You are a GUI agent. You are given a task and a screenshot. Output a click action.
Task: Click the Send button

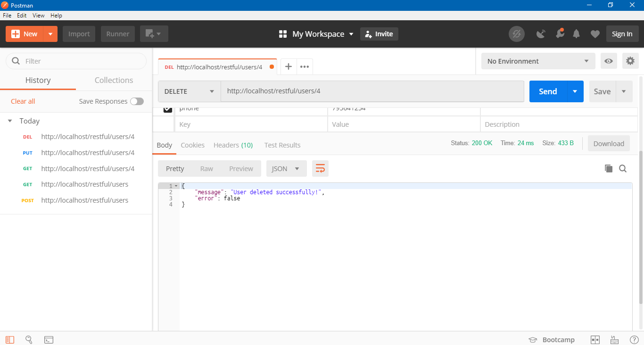pyautogui.click(x=547, y=91)
